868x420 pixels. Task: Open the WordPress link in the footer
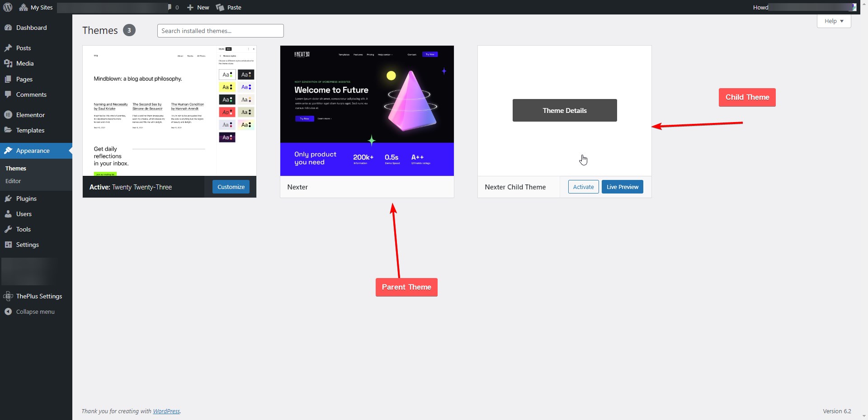(x=166, y=411)
